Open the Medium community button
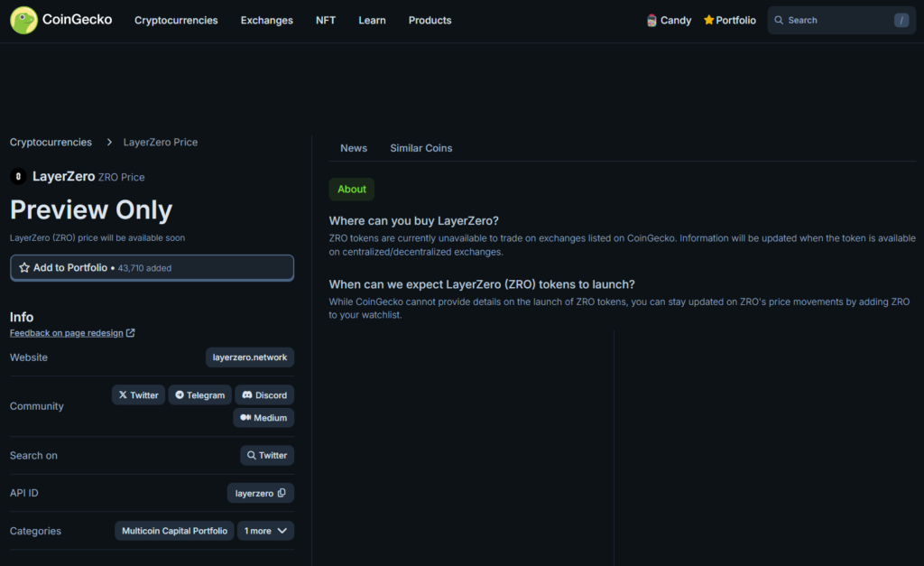This screenshot has height=566, width=924. (x=263, y=417)
